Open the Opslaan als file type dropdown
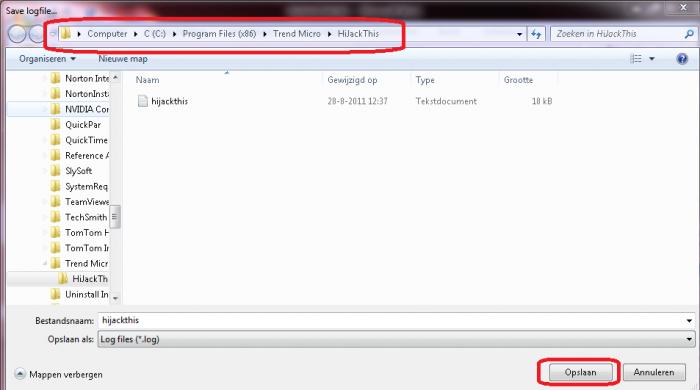 [x=396, y=340]
